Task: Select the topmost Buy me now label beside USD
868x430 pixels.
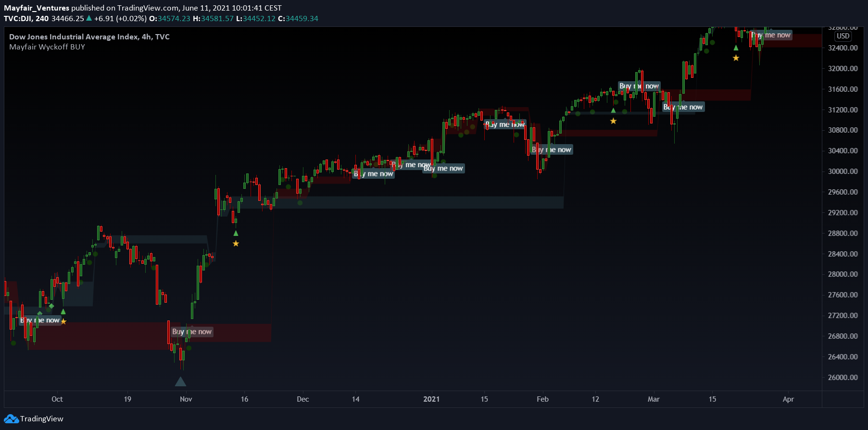Action: 771,35
